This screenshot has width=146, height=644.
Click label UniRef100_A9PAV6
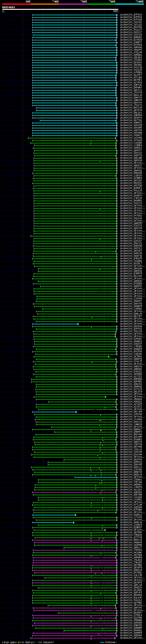coord(131,48)
